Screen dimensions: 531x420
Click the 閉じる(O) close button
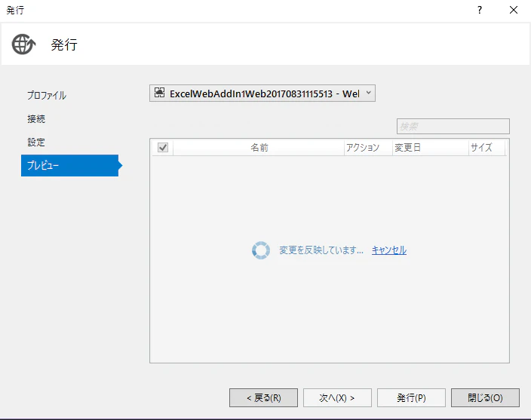tap(485, 397)
